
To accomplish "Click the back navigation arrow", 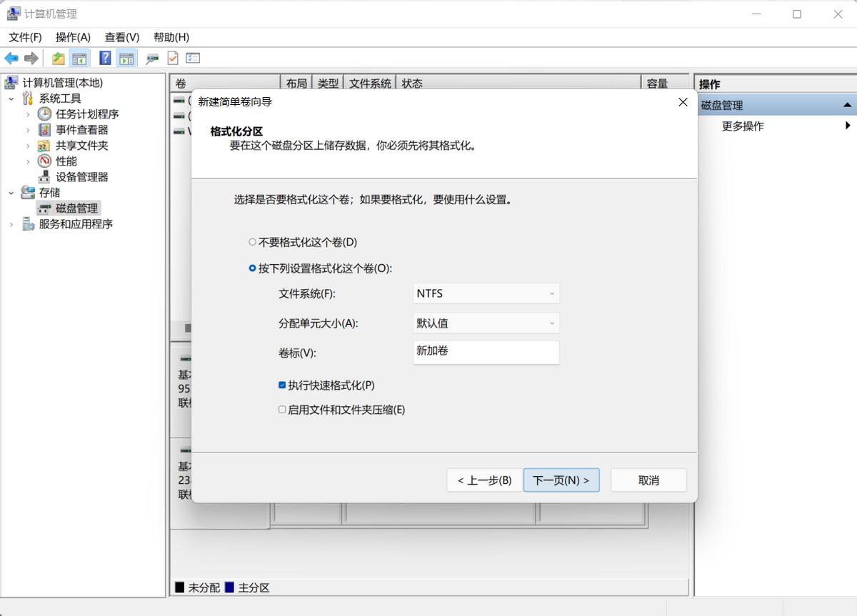I will pos(11,58).
